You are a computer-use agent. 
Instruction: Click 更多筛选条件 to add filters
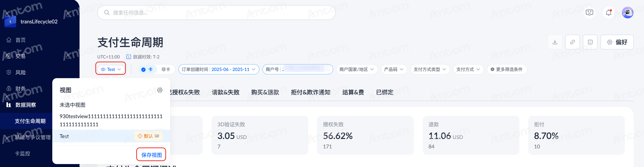point(507,69)
